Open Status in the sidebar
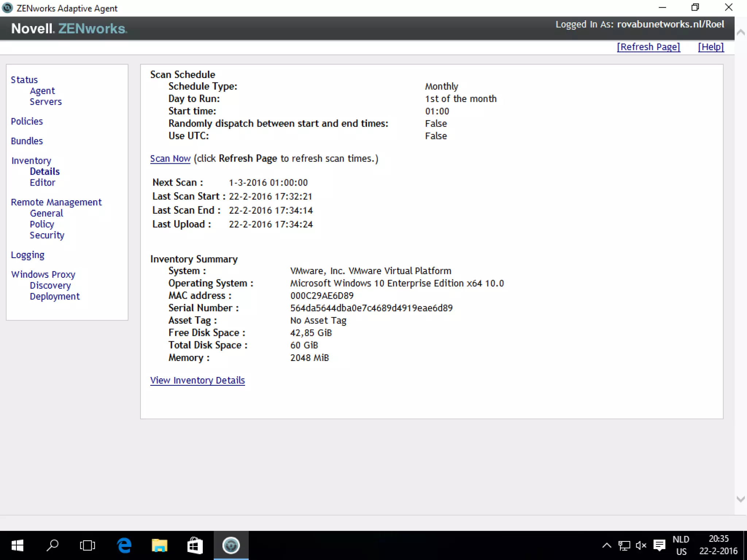 [24, 80]
